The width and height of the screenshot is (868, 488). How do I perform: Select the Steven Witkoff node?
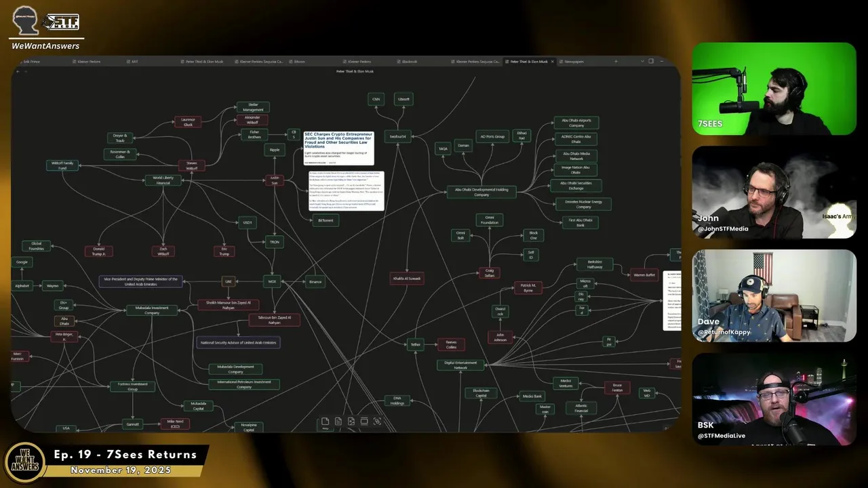(x=192, y=165)
